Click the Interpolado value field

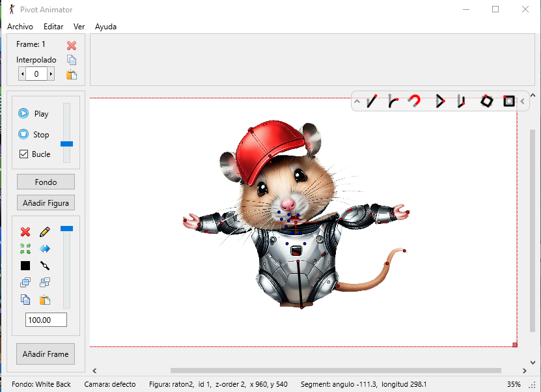(x=36, y=74)
